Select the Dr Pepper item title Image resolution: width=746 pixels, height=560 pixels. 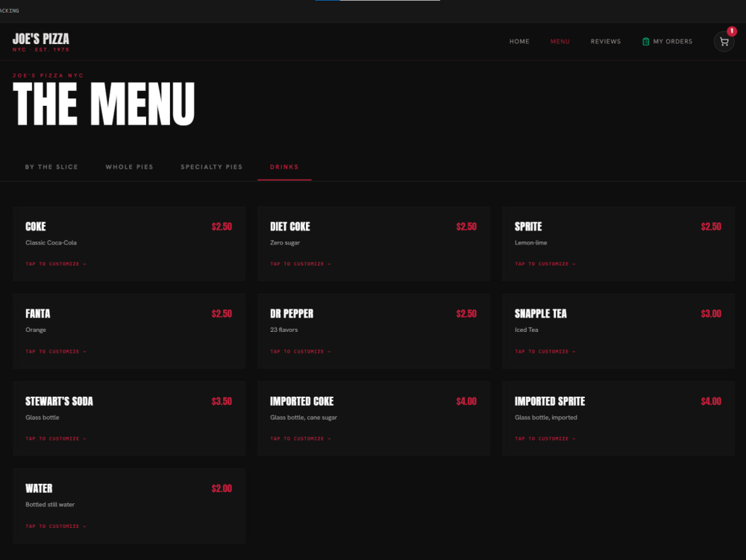[x=292, y=314]
